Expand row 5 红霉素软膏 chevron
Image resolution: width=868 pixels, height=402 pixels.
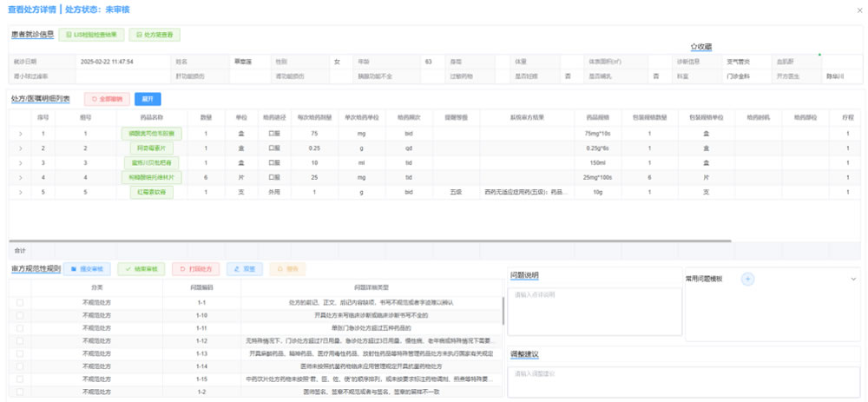(20, 192)
